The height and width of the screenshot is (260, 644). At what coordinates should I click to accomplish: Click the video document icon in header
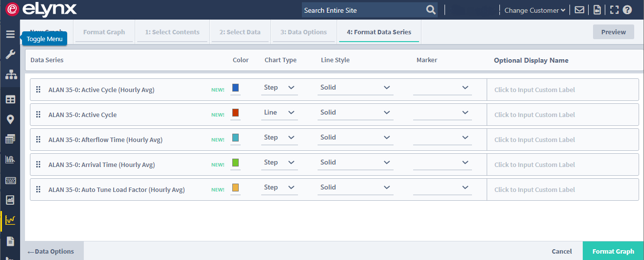597,10
